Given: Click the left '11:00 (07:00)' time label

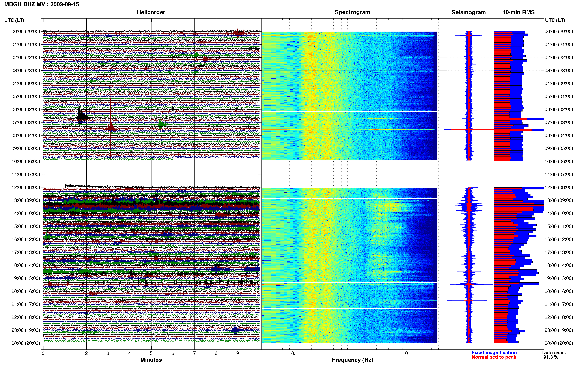Looking at the screenshot, I should tap(26, 174).
